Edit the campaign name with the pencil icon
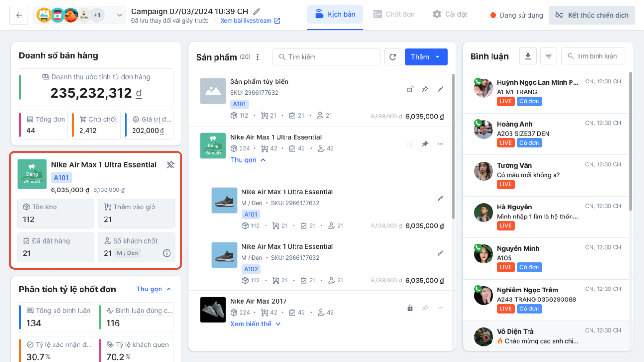Image resolution: width=644 pixels, height=362 pixels. click(x=257, y=11)
